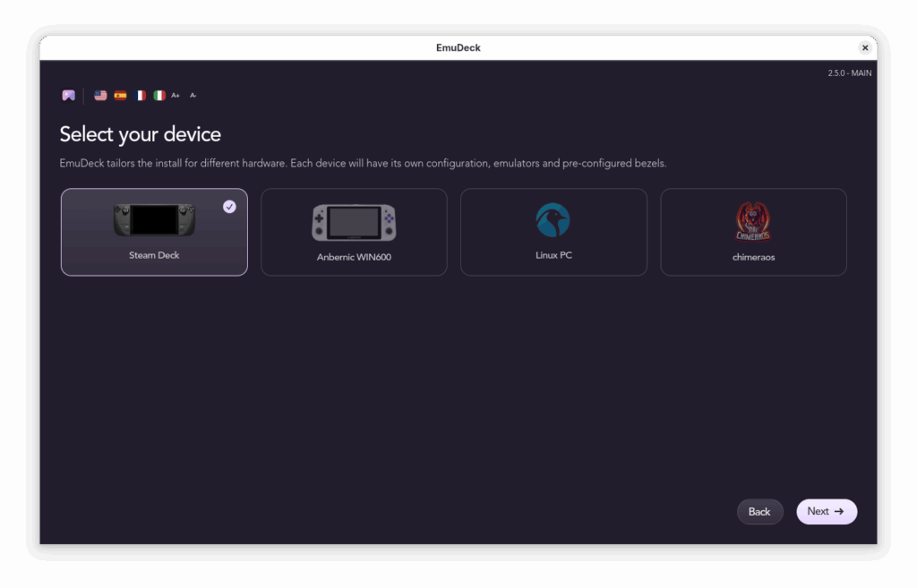Close the EmuDeck window
The image size is (917, 588).
pos(865,48)
